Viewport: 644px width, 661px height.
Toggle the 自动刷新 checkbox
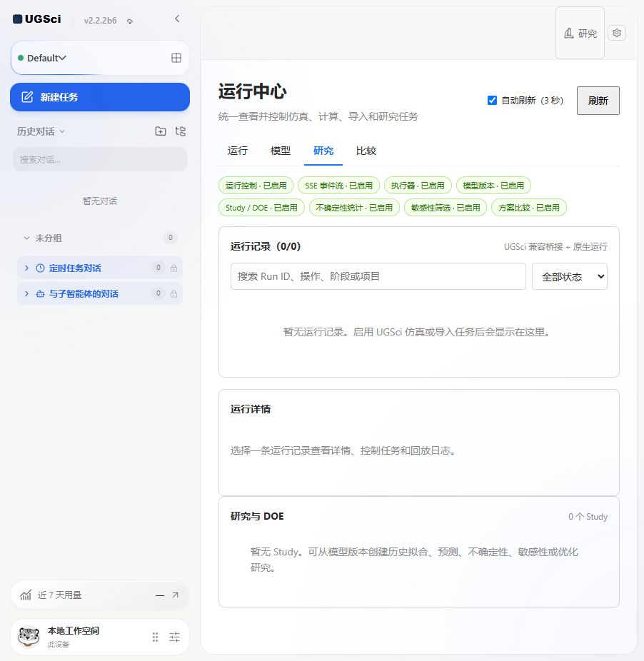492,101
